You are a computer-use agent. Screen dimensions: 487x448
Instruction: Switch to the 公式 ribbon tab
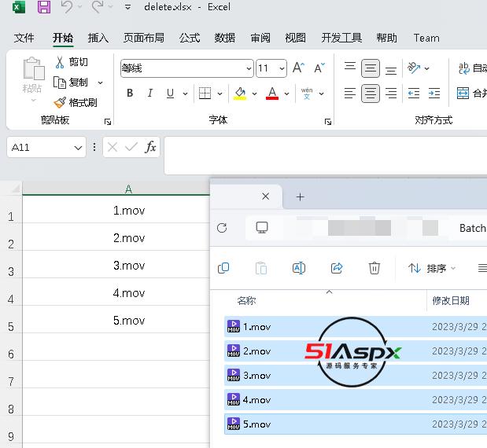pos(190,38)
